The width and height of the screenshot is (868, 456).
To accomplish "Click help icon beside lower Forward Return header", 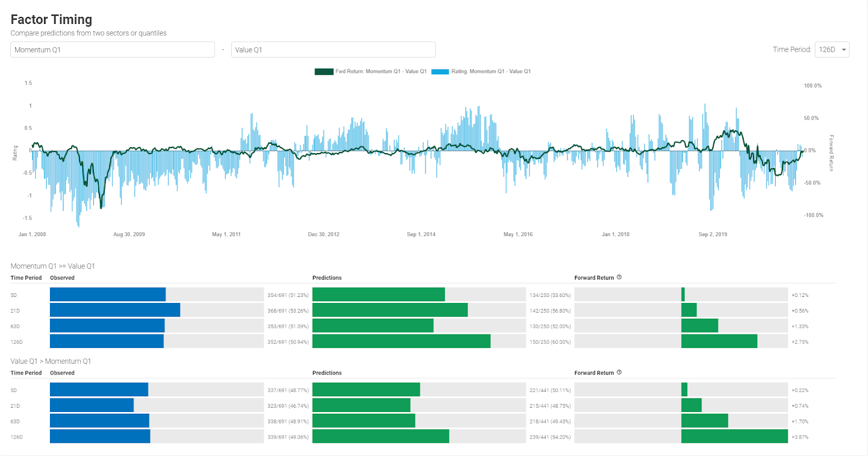I will 619,372.
